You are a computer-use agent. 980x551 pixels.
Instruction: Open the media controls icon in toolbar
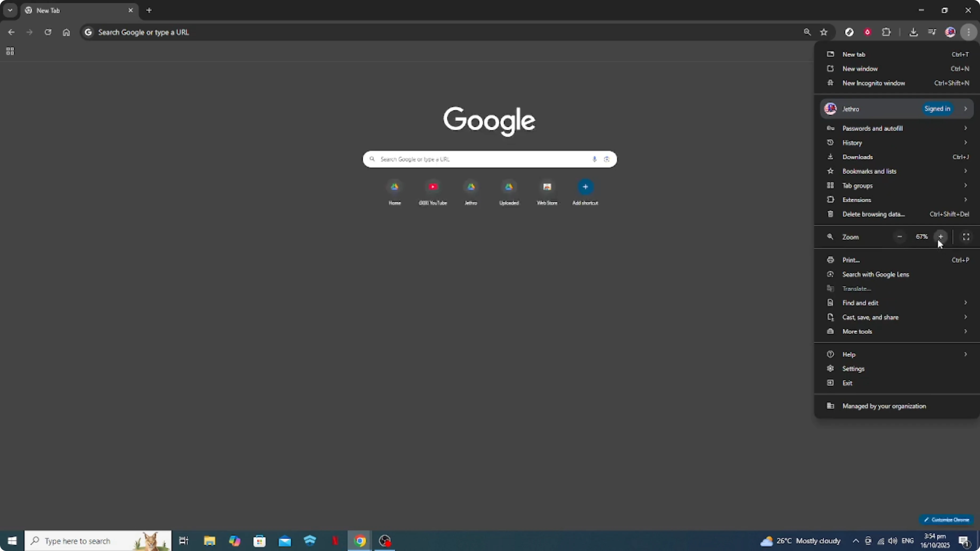pyautogui.click(x=932, y=32)
